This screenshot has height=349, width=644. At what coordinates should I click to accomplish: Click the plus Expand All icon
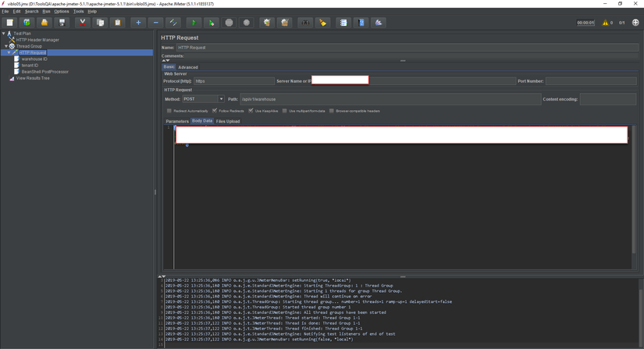[138, 23]
